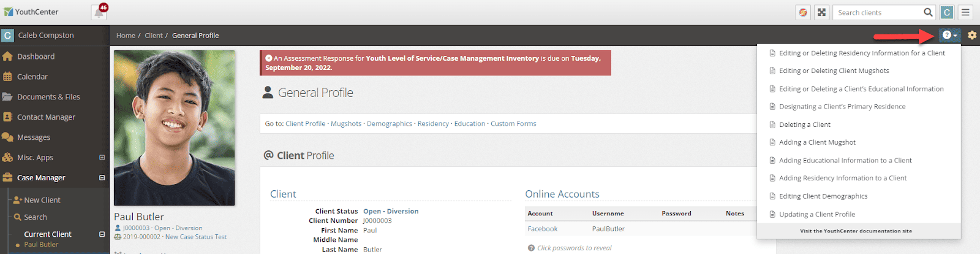
Task: Open the hamburger menu icon
Action: [x=965, y=12]
